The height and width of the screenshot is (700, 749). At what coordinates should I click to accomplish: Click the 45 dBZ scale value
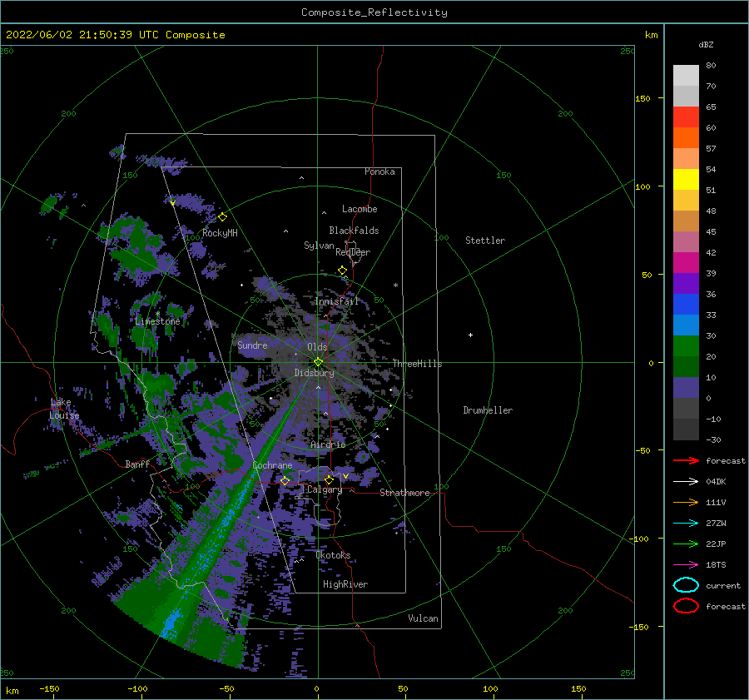point(711,231)
